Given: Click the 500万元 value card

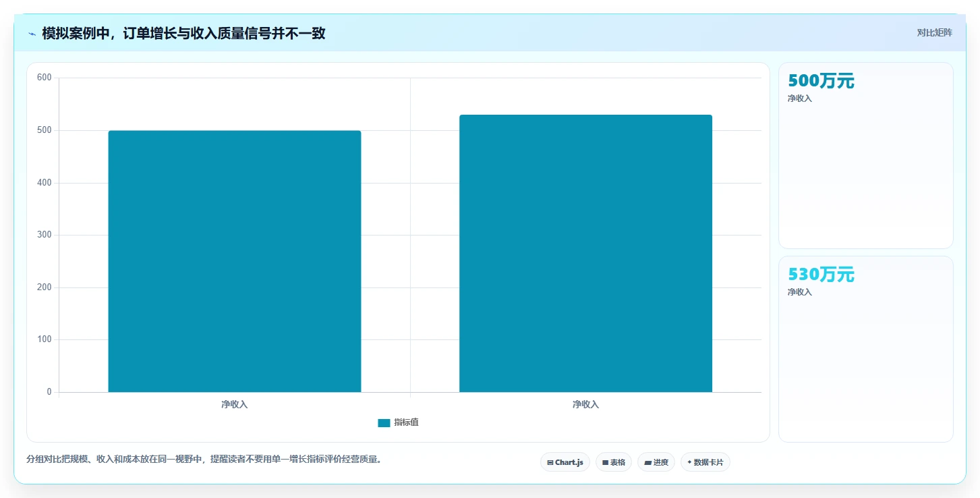Looking at the screenshot, I should pyautogui.click(x=866, y=156).
